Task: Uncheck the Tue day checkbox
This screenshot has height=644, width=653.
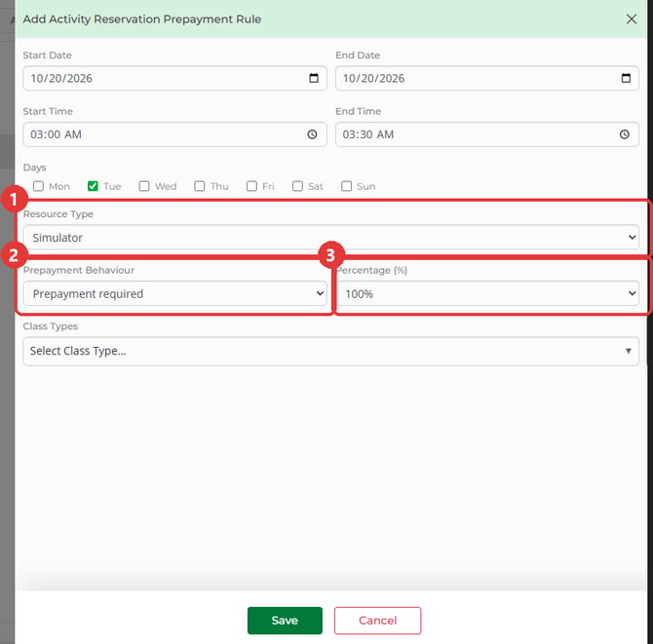Action: tap(93, 186)
